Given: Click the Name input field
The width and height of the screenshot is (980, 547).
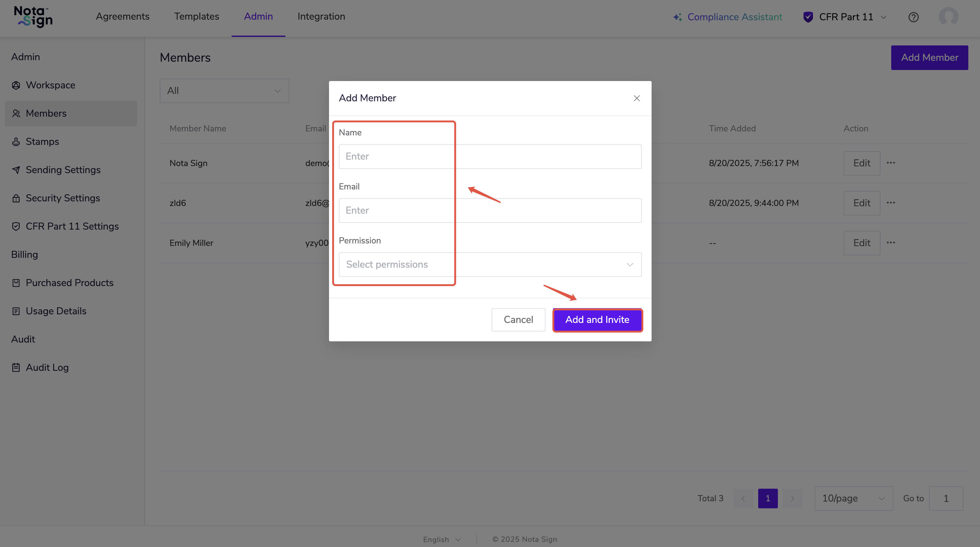Looking at the screenshot, I should 490,157.
